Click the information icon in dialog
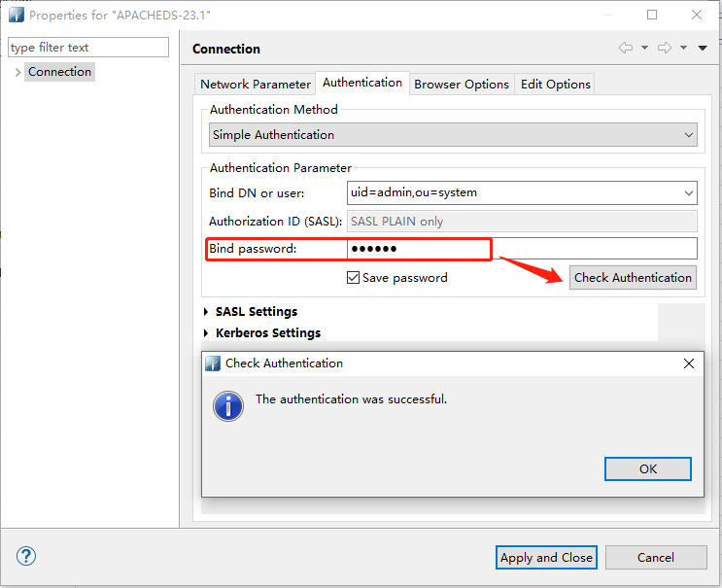722x588 pixels. pyautogui.click(x=228, y=405)
